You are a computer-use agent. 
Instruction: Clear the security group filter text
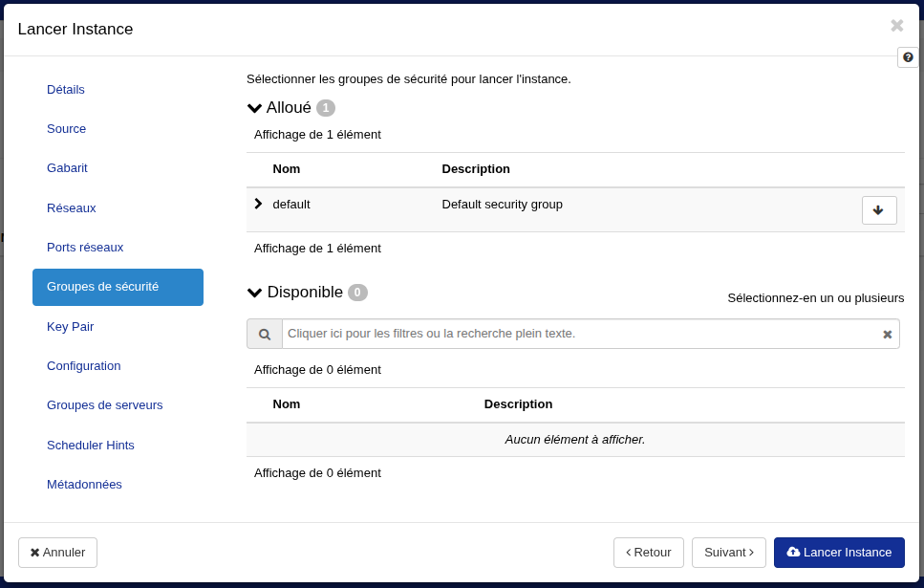coord(887,335)
